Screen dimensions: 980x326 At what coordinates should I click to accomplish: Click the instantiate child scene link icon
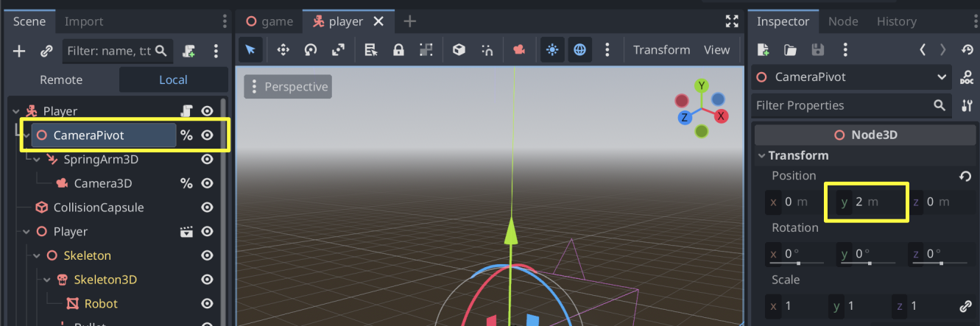(x=46, y=51)
